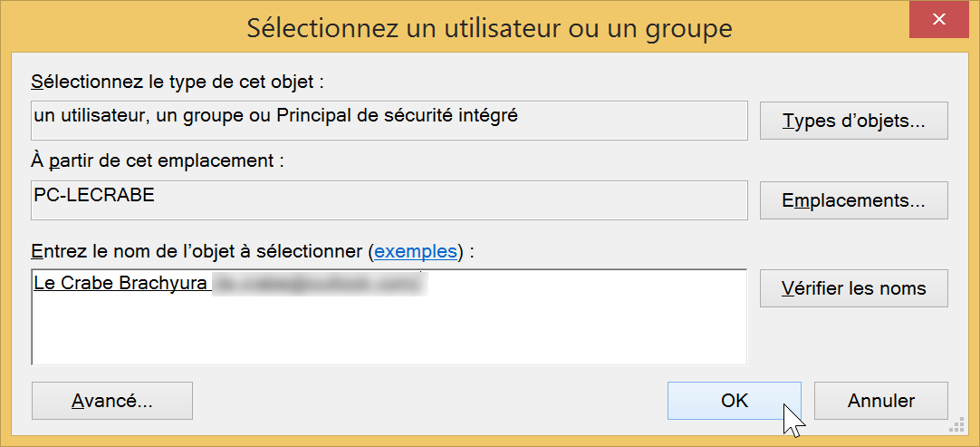980x447 pixels.
Task: Close the dialog with the red X
Action: click(938, 20)
